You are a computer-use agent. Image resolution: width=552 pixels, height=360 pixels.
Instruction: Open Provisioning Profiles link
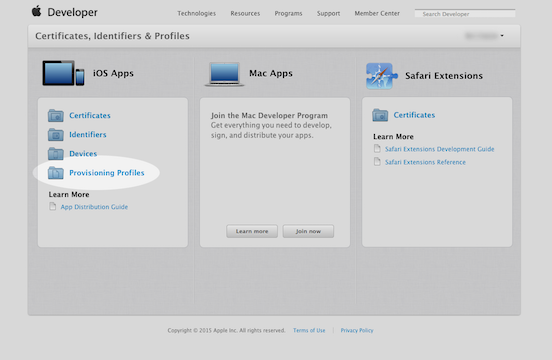(107, 173)
